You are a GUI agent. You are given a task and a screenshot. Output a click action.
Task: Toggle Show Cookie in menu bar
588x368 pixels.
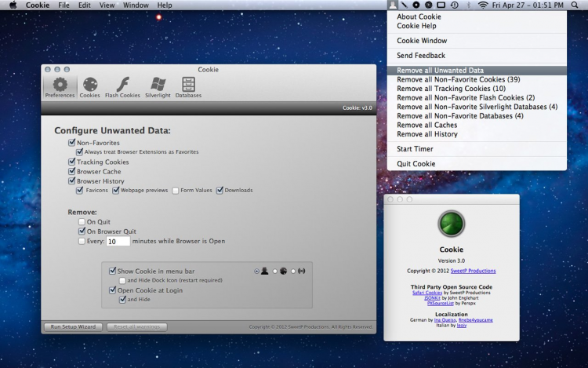tap(112, 271)
